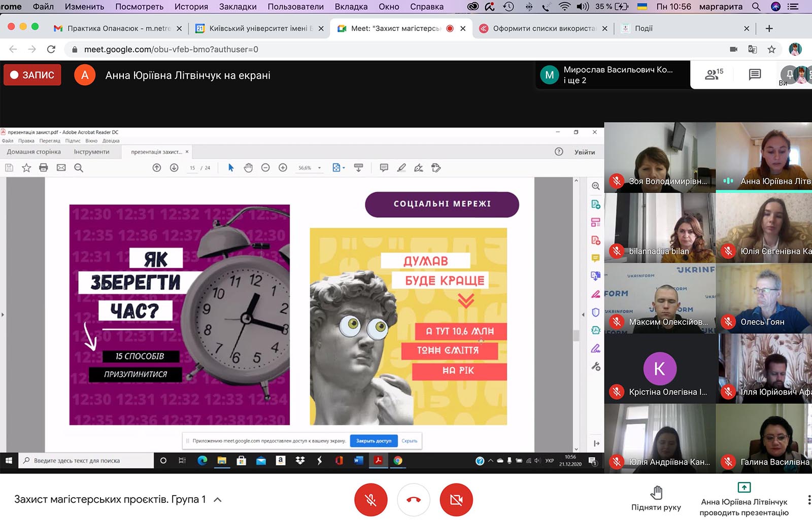Open a new browser tab
The width and height of the screenshot is (812, 520).
tap(769, 28)
